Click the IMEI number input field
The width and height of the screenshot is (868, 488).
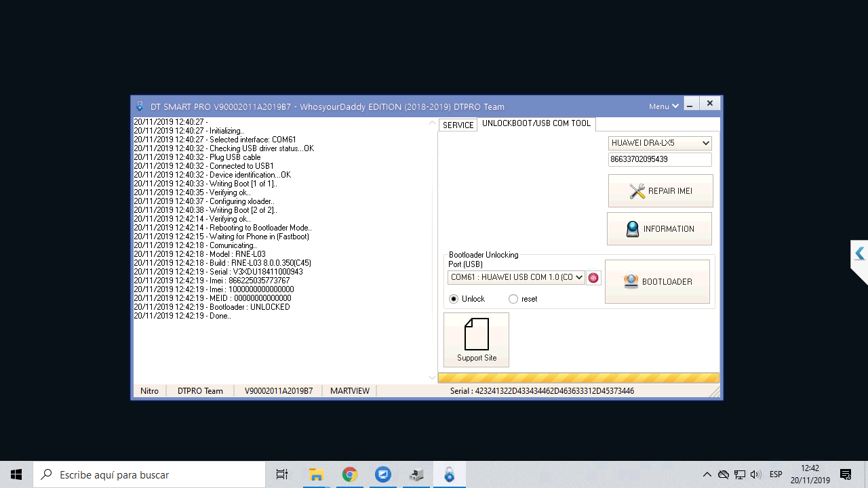click(x=660, y=159)
